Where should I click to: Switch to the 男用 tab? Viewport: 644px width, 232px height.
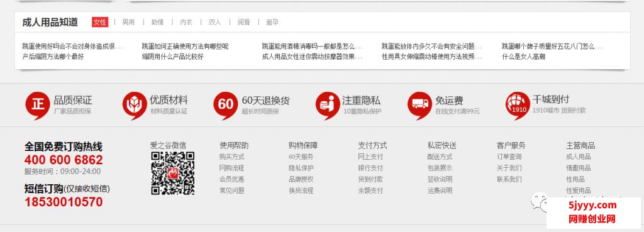coord(128,22)
